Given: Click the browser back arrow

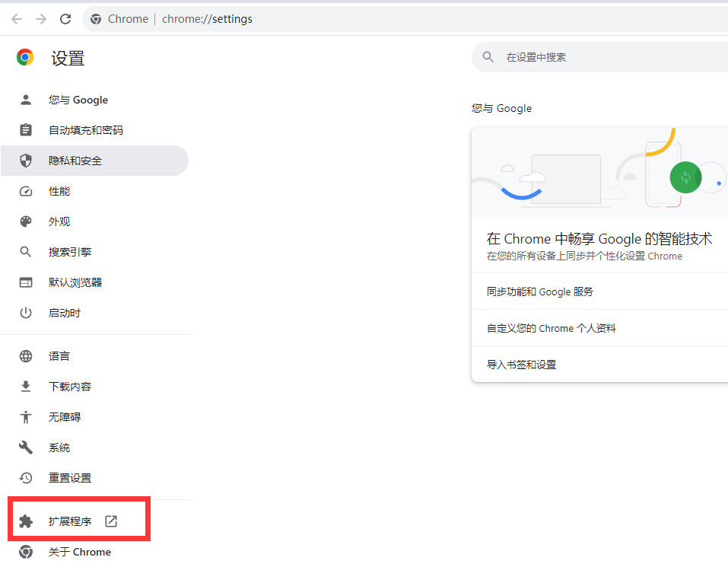Looking at the screenshot, I should pyautogui.click(x=17, y=19).
